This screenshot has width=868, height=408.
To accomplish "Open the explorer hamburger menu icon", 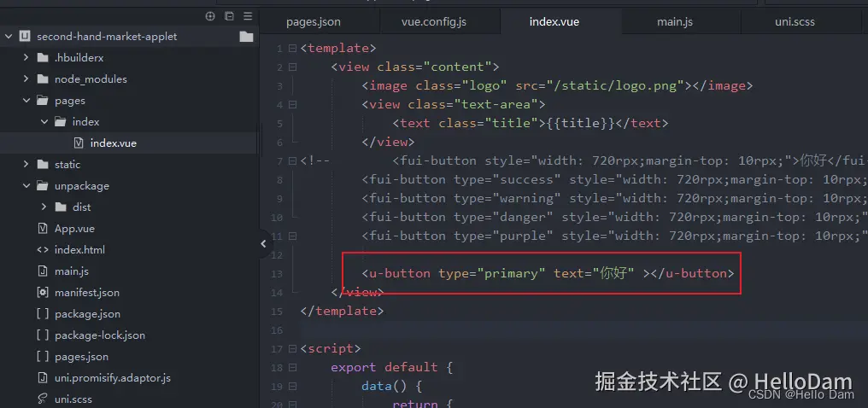I will click(248, 16).
